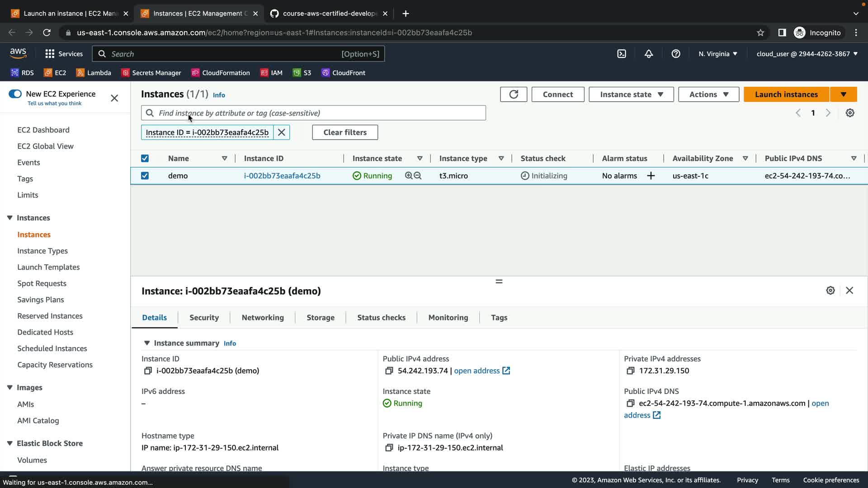This screenshot has width=868, height=488.
Task: Click the Clear filters button
Action: 345,132
